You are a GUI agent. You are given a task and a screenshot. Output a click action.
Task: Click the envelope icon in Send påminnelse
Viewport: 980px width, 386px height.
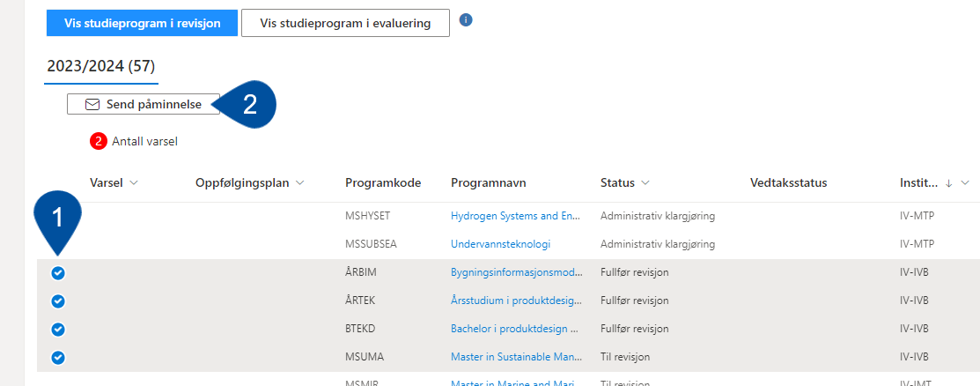point(92,105)
